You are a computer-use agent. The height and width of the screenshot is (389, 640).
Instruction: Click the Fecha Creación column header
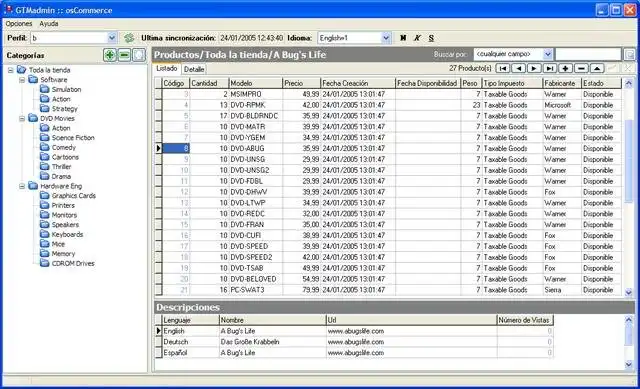(358, 83)
